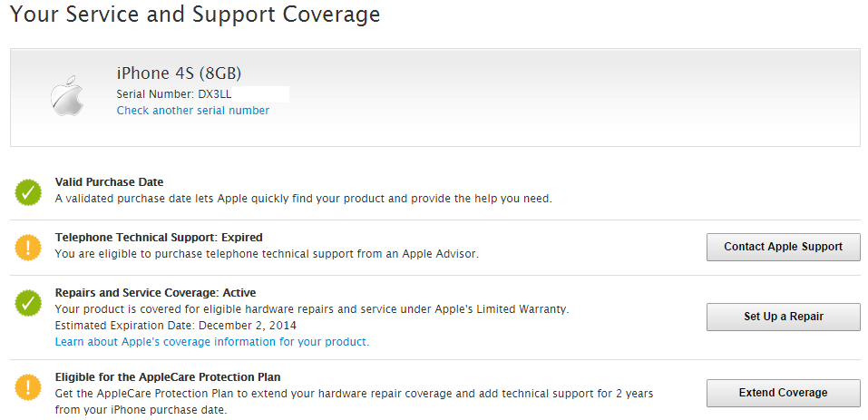Click the green checkmark beside Valid Purchase Date
The width and height of the screenshot is (868, 420).
[x=28, y=192]
